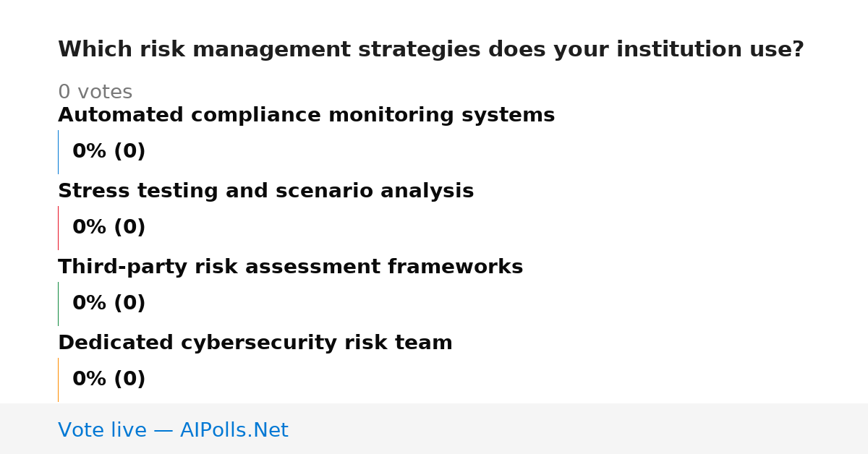Click the orange result bar for Dedicated cybersecurity
Screen dimensions: 868x454
click(58, 380)
